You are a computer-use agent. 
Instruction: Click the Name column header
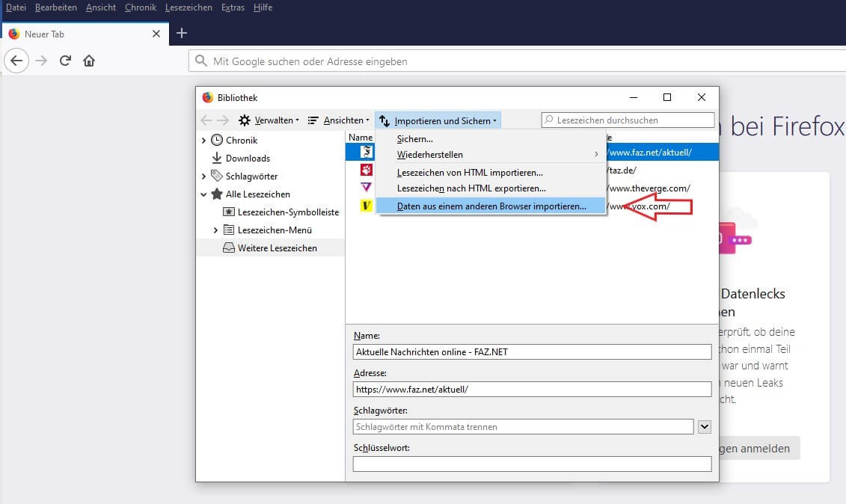pos(361,138)
